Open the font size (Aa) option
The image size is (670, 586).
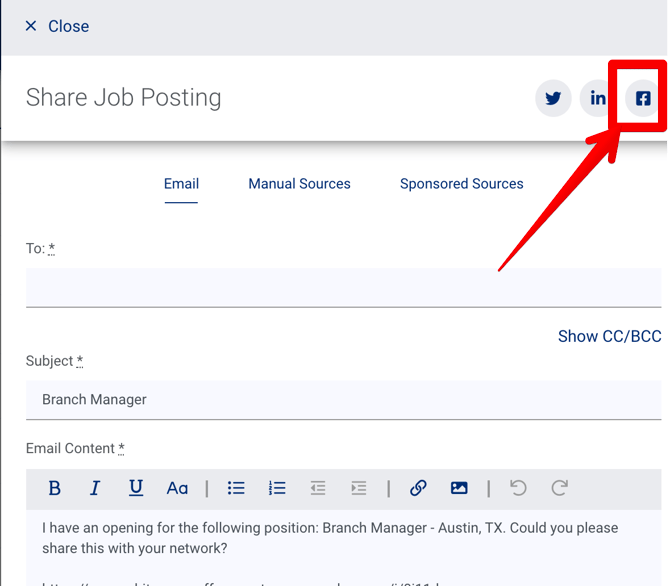pos(177,488)
